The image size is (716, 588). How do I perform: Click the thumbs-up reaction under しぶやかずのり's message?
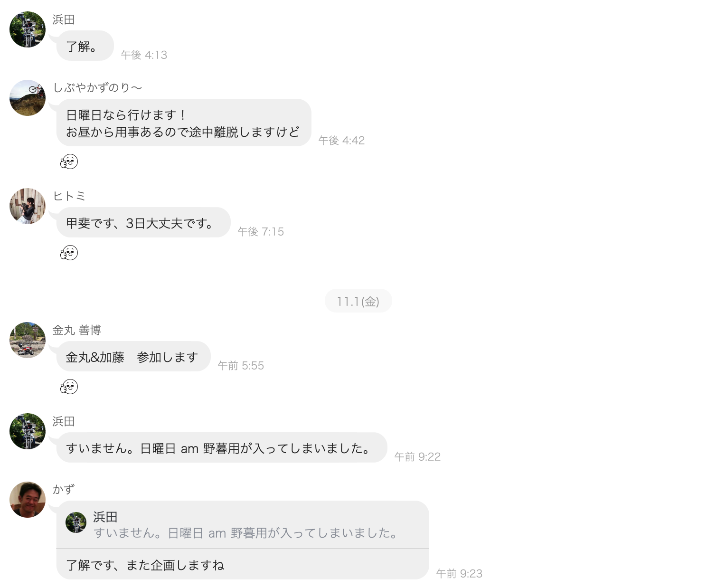pyautogui.click(x=69, y=161)
